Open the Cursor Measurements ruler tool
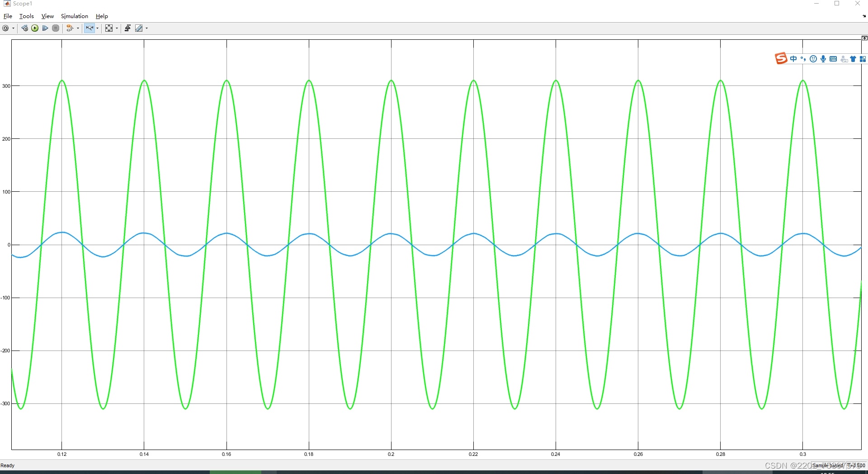 coord(139,28)
